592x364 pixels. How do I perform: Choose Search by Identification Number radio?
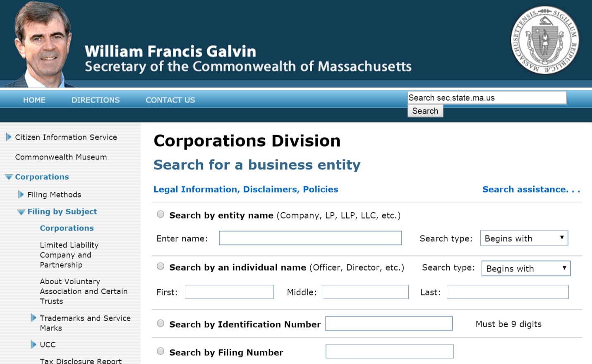[x=161, y=324]
